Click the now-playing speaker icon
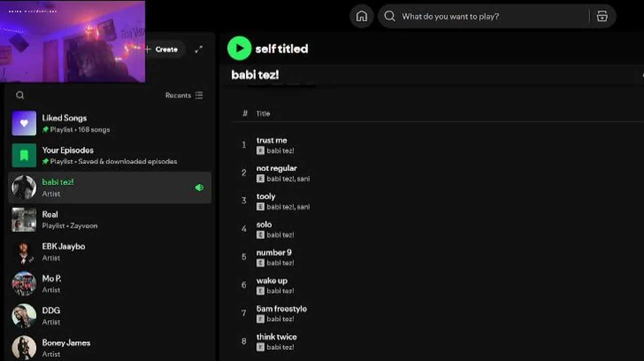The width and height of the screenshot is (644, 361). pyautogui.click(x=199, y=188)
